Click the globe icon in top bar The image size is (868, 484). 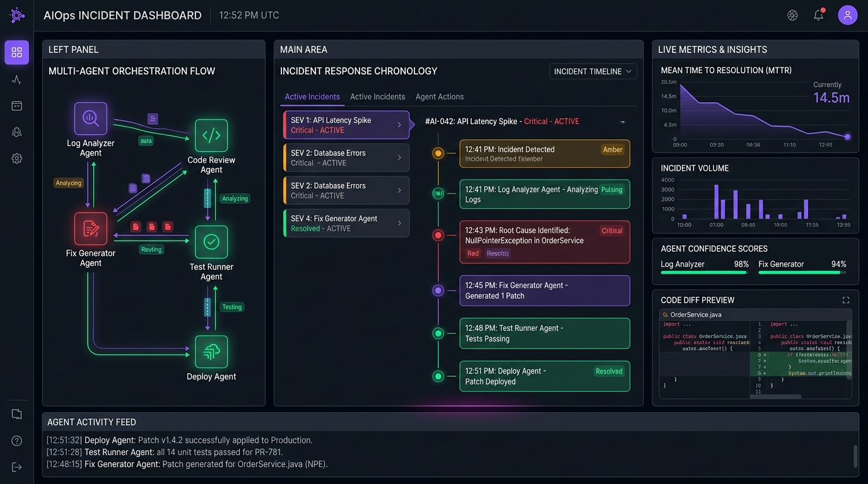point(793,15)
